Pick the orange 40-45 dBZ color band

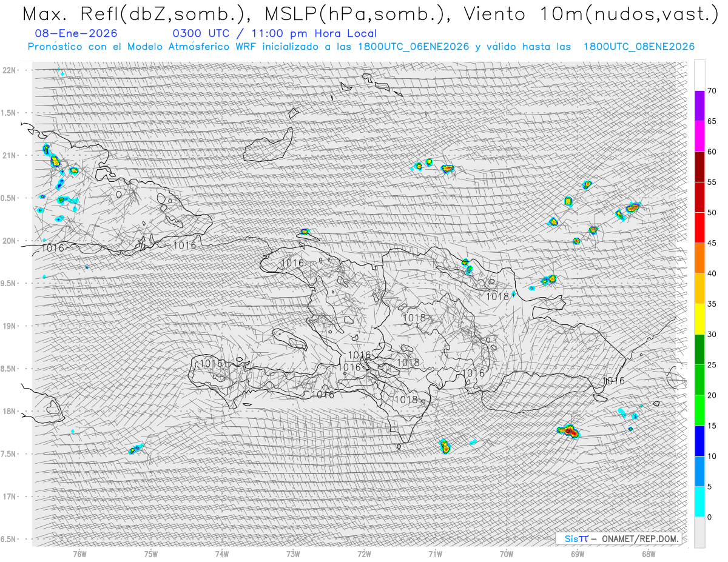tap(699, 258)
